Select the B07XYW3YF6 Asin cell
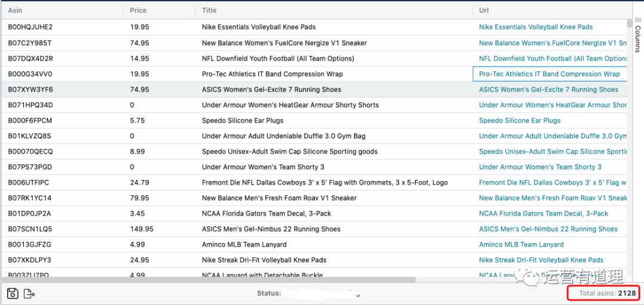 pos(30,89)
